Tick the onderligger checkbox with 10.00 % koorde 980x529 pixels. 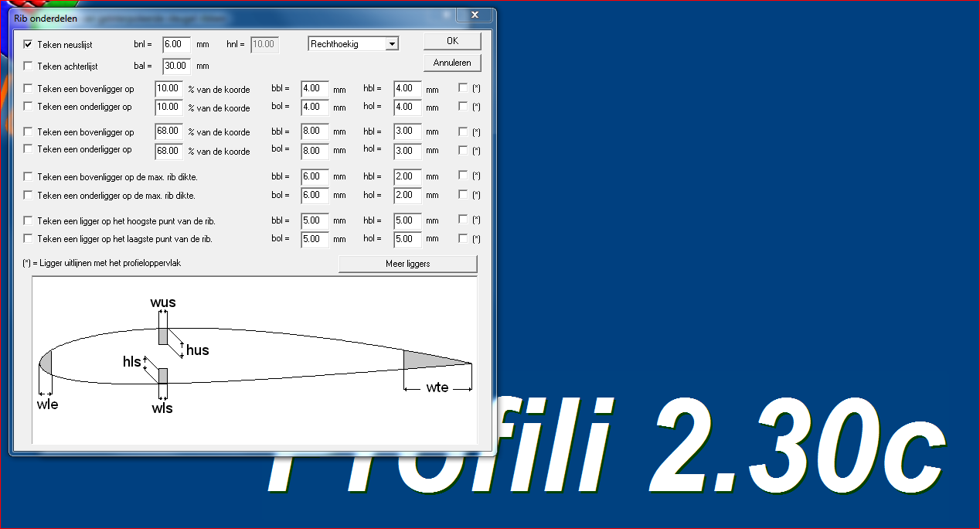[29, 107]
